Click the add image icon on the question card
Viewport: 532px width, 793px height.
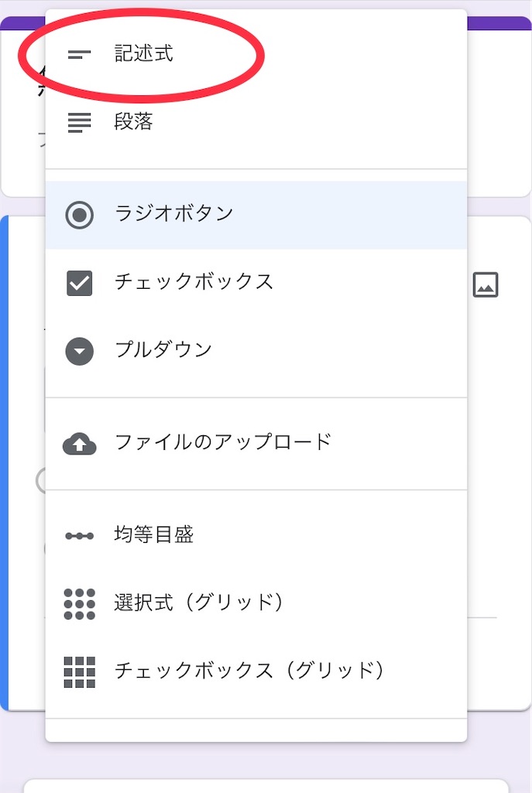tap(487, 284)
